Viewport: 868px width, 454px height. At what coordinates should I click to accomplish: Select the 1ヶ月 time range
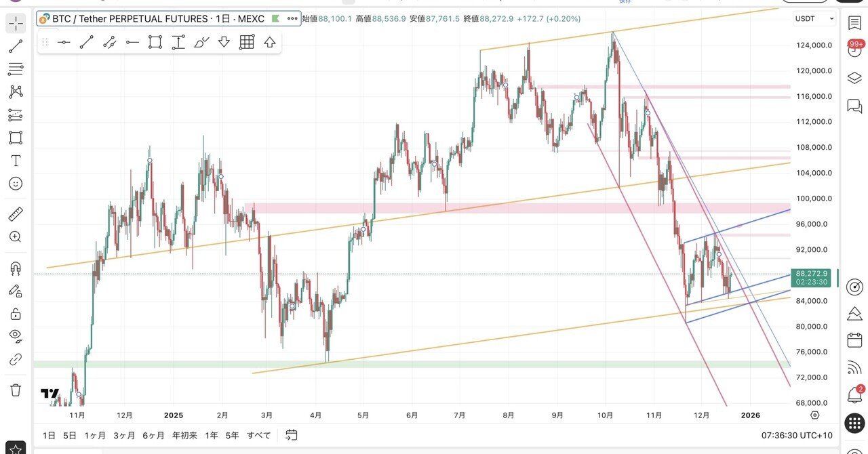(x=95, y=435)
